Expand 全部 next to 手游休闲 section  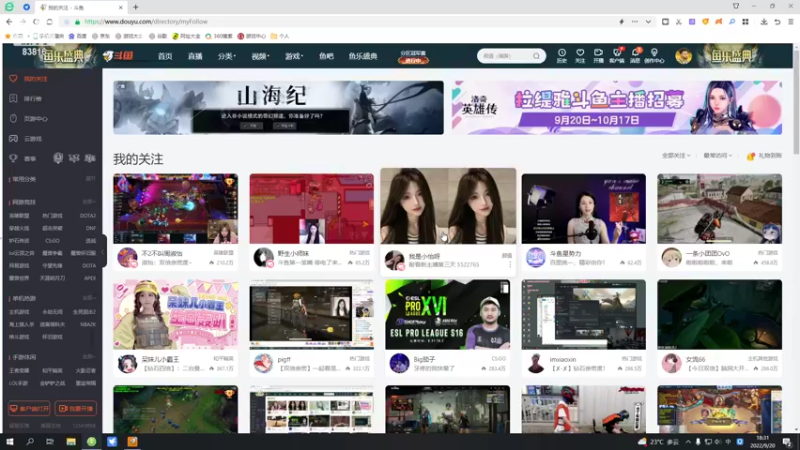click(89, 357)
